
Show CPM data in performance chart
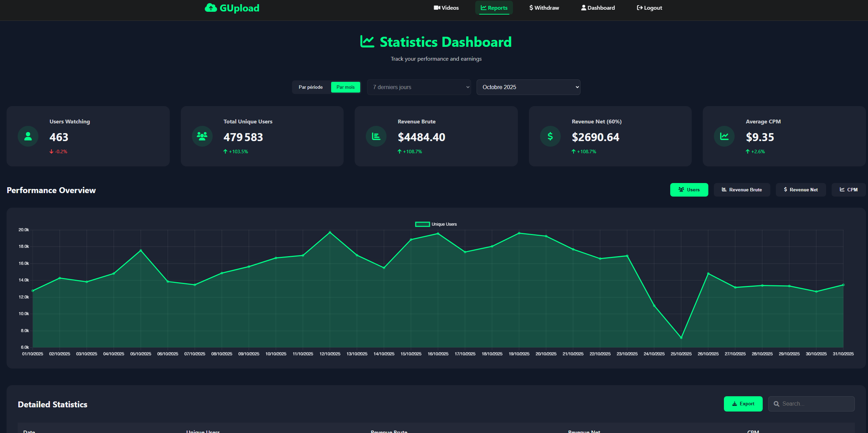point(848,190)
